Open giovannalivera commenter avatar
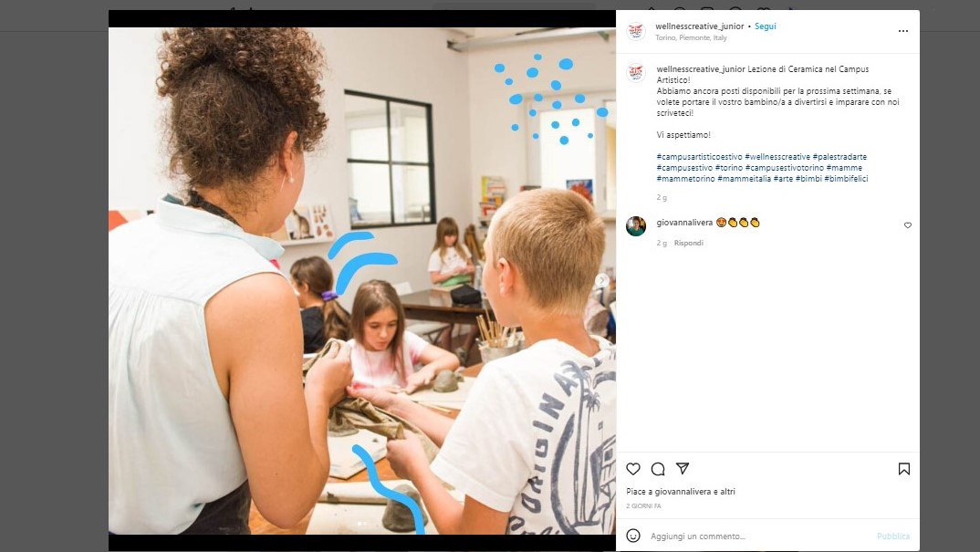 coord(636,226)
